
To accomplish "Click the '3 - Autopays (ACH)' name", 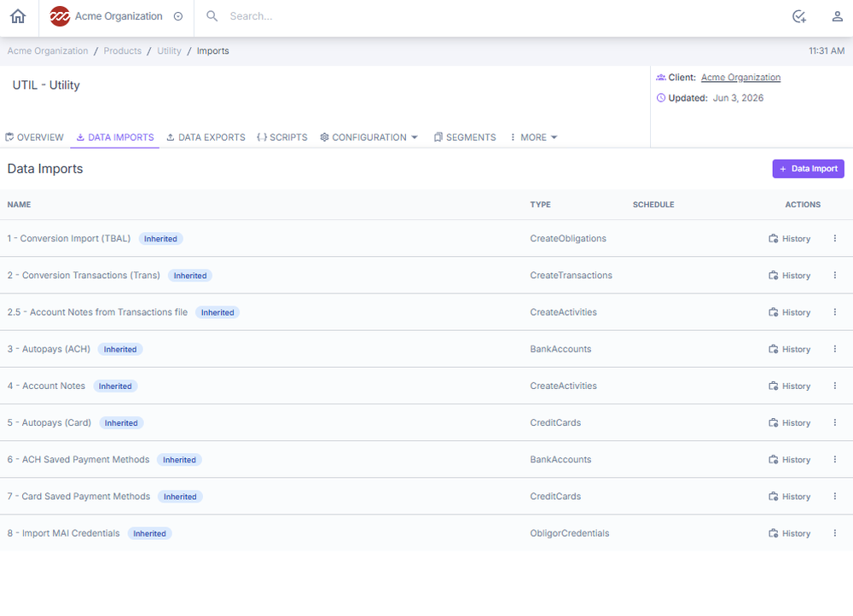I will click(49, 349).
